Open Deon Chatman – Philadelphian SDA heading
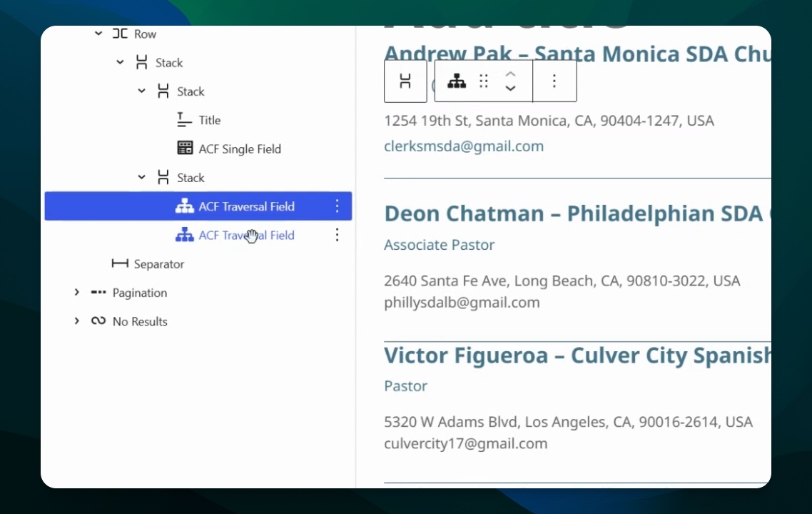This screenshot has height=514, width=812. point(577,213)
